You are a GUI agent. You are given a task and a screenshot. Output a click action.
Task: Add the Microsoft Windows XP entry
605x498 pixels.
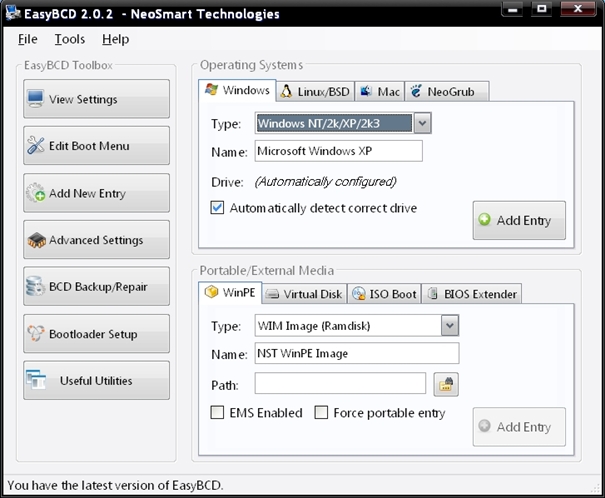point(519,220)
